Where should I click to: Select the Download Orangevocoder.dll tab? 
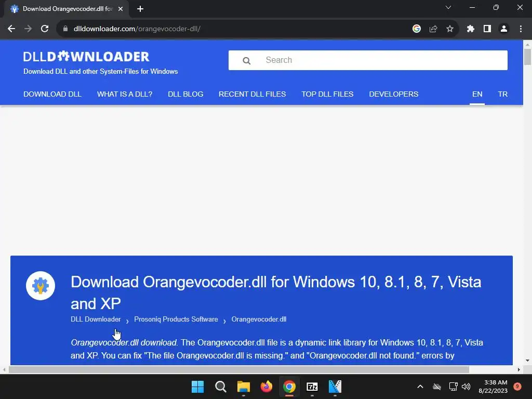(x=66, y=9)
